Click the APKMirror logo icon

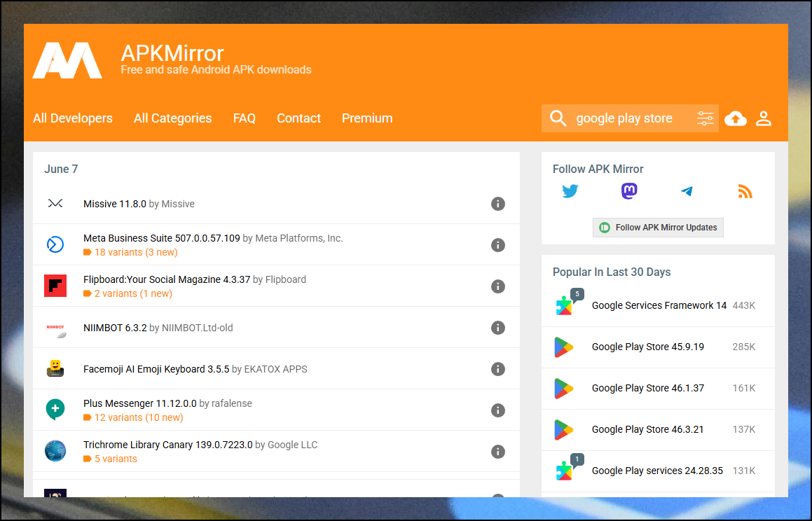coord(67,60)
